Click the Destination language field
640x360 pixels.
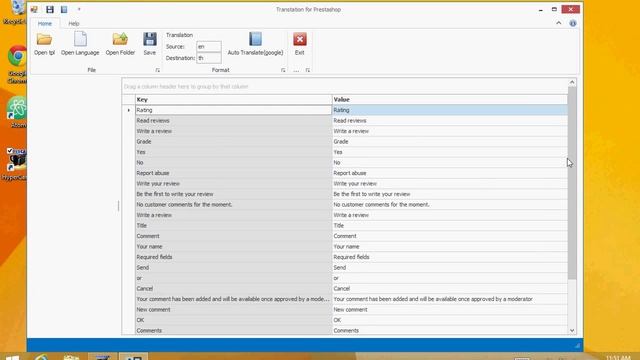tap(209, 58)
